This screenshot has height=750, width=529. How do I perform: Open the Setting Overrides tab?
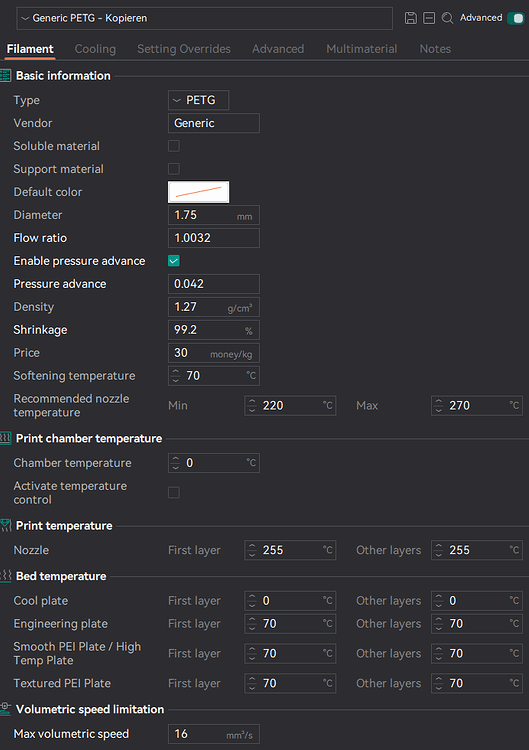184,49
